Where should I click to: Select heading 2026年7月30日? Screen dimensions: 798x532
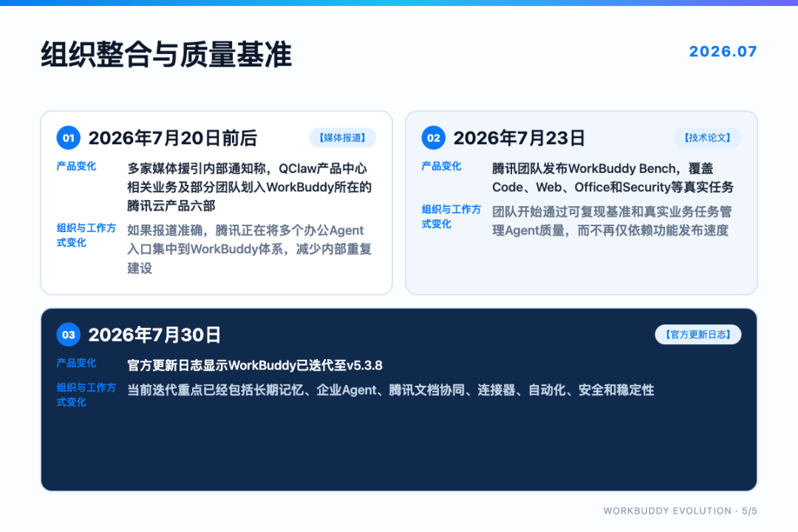(154, 335)
